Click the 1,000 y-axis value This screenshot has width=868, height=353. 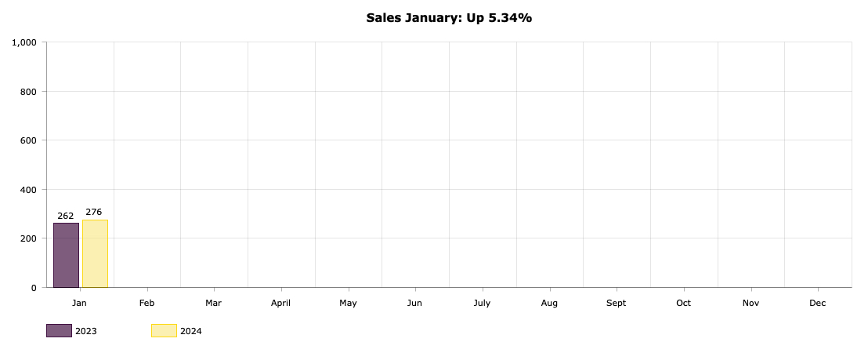[x=24, y=42]
